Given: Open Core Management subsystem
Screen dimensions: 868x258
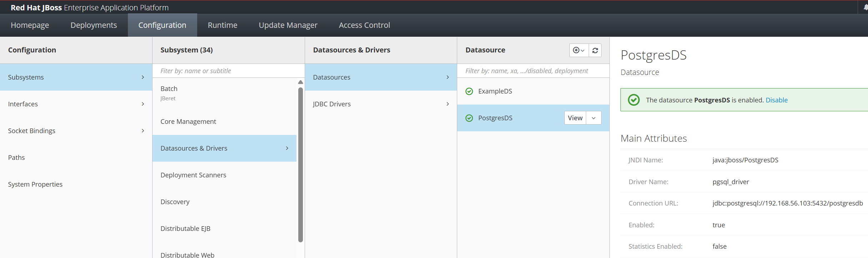Looking at the screenshot, I should click(224, 121).
